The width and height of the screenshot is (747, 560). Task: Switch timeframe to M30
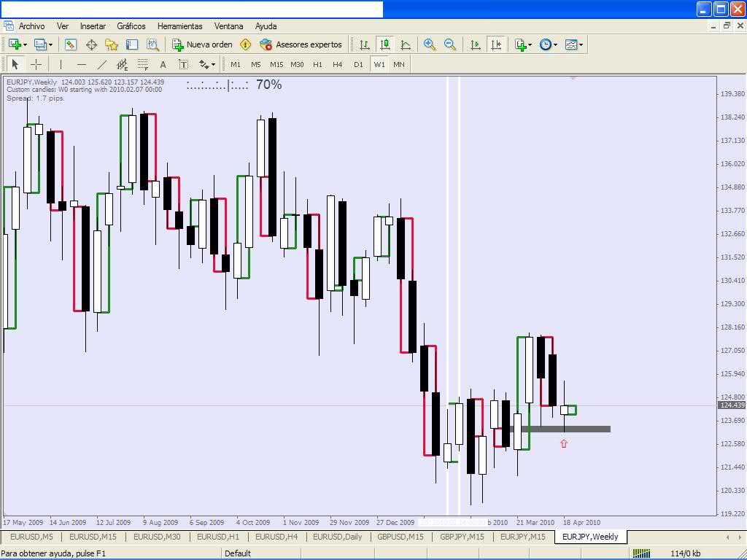coord(297,64)
